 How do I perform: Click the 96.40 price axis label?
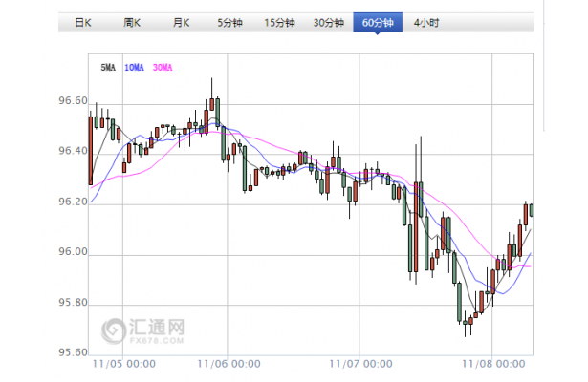pos(73,151)
